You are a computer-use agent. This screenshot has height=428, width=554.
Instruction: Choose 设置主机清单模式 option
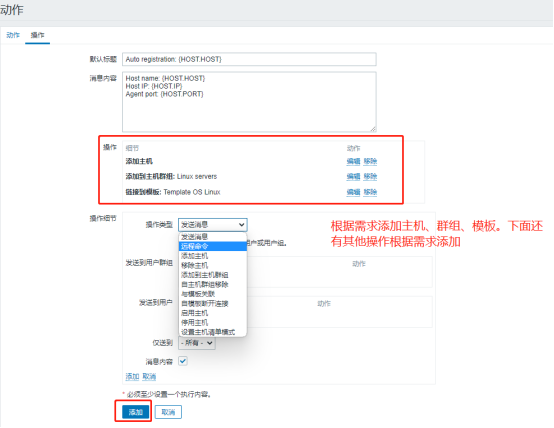[x=213, y=332]
